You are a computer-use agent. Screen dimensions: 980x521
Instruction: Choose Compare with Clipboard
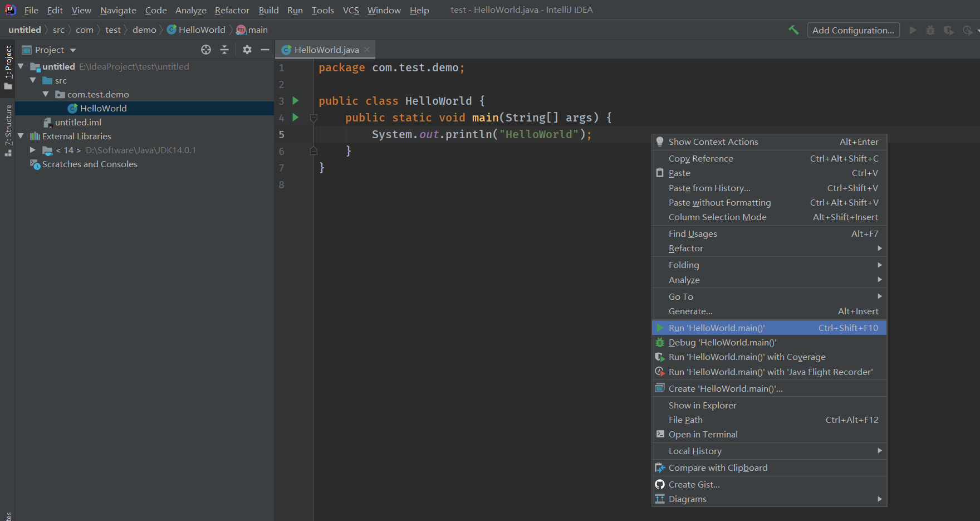coord(769,468)
